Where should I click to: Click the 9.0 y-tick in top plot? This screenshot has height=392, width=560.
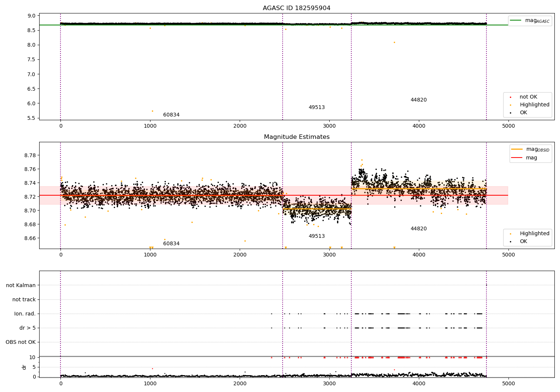coord(32,16)
